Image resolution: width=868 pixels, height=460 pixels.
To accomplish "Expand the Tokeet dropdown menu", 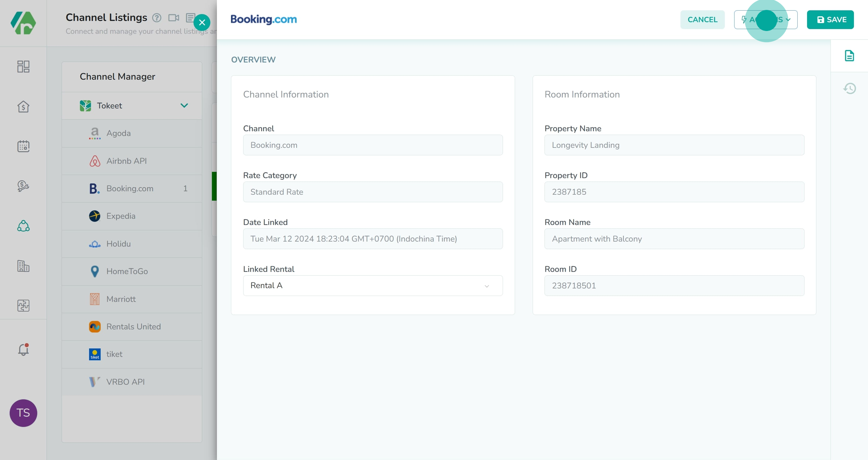I will (184, 105).
